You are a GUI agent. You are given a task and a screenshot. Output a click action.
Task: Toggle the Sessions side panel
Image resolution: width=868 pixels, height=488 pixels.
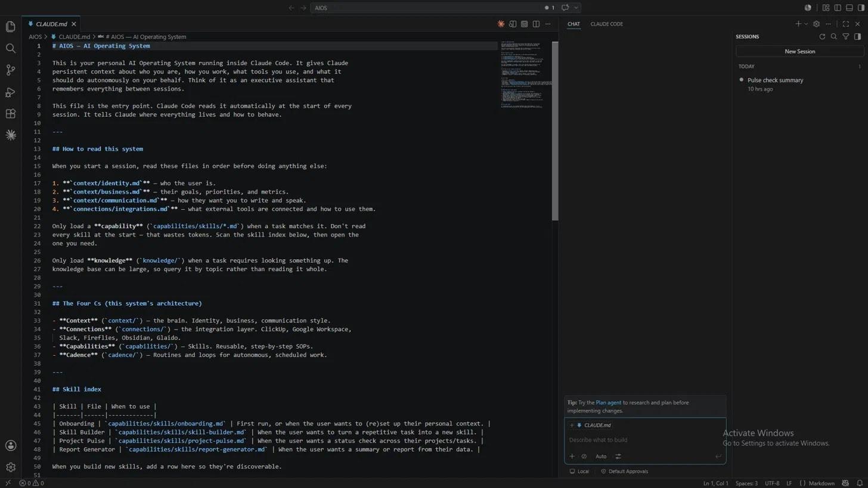coord(857,37)
